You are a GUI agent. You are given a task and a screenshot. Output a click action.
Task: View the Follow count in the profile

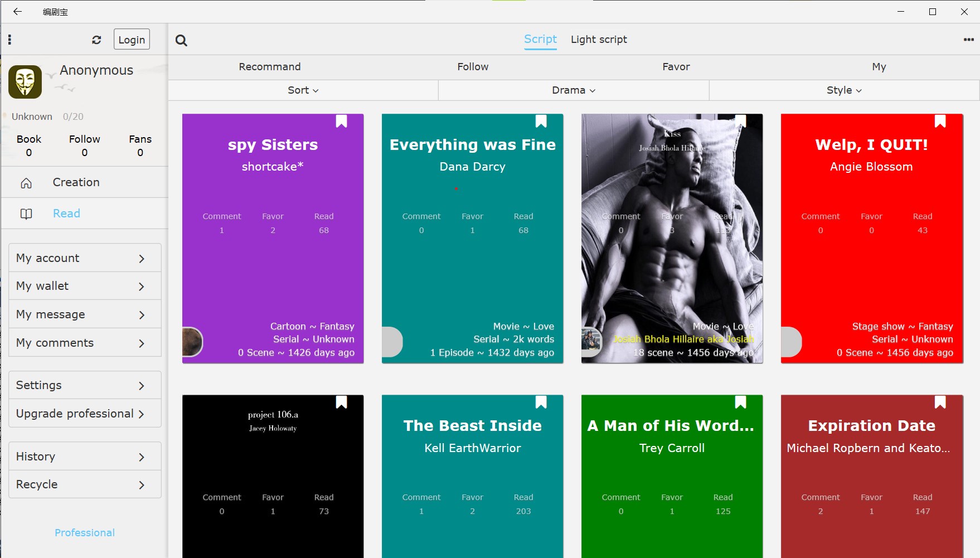click(85, 145)
